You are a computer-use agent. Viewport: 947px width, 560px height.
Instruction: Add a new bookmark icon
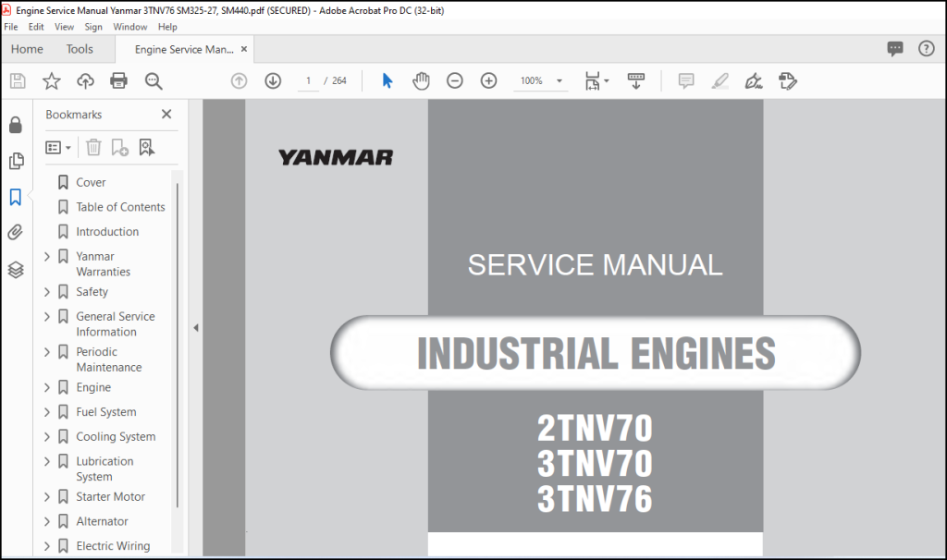click(119, 147)
